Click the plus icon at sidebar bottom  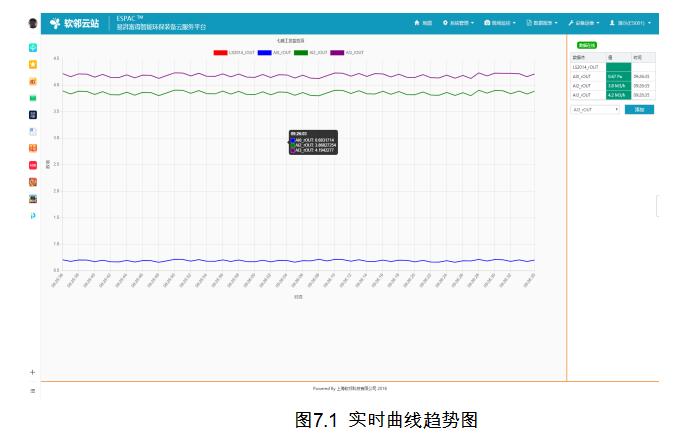[33, 372]
